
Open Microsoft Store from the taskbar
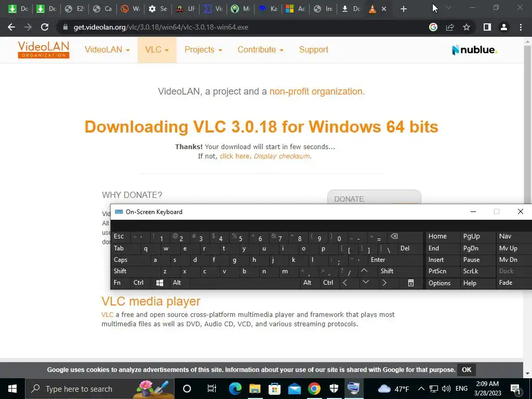274,389
